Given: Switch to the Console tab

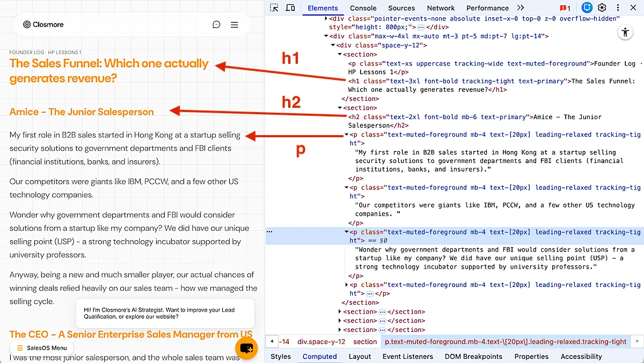Looking at the screenshot, I should tap(363, 8).
